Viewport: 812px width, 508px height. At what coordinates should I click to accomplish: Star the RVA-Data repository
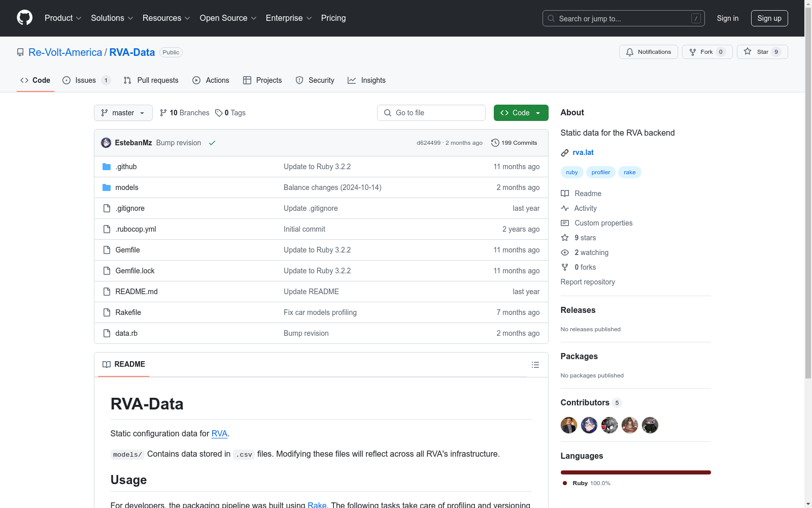(762, 52)
